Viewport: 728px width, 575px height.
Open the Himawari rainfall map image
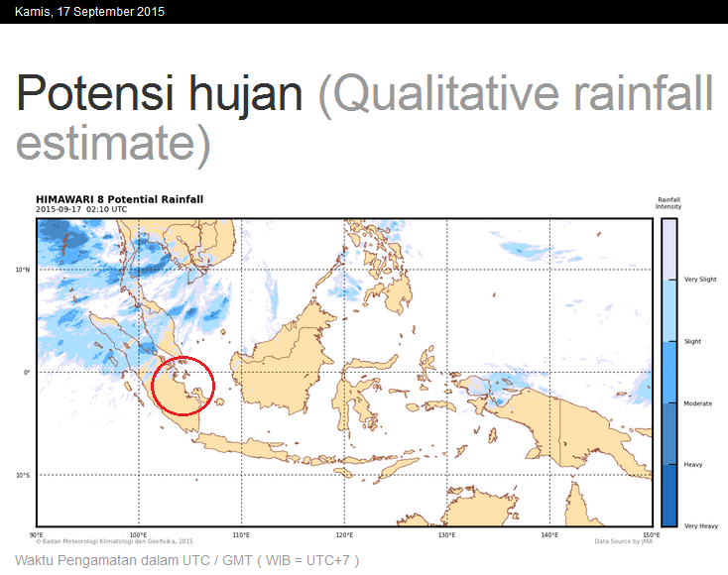click(x=344, y=372)
